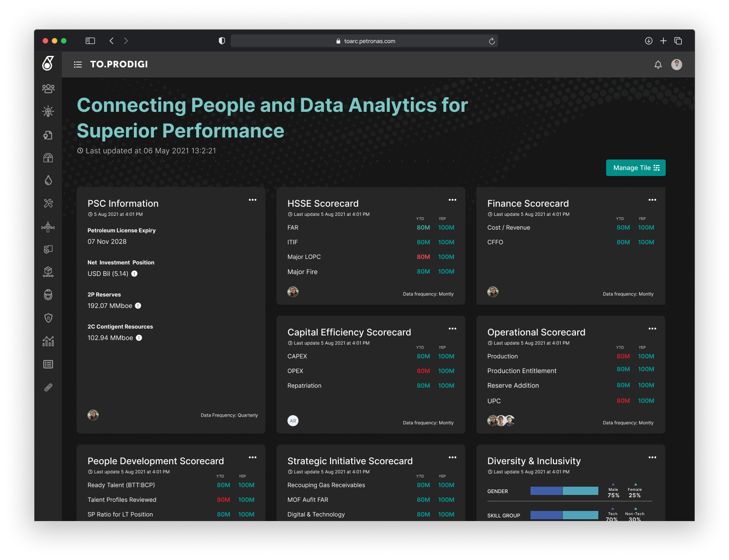Click the bar chart analytics sidebar icon

[48, 341]
